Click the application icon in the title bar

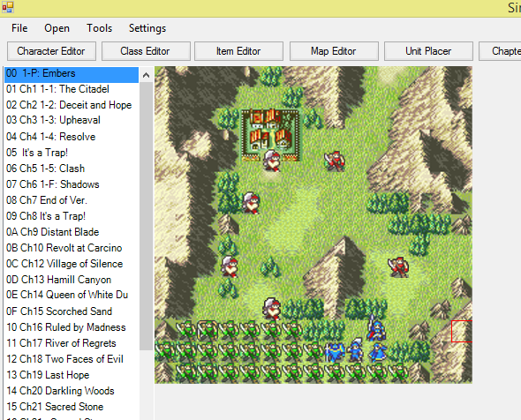click(x=8, y=7)
